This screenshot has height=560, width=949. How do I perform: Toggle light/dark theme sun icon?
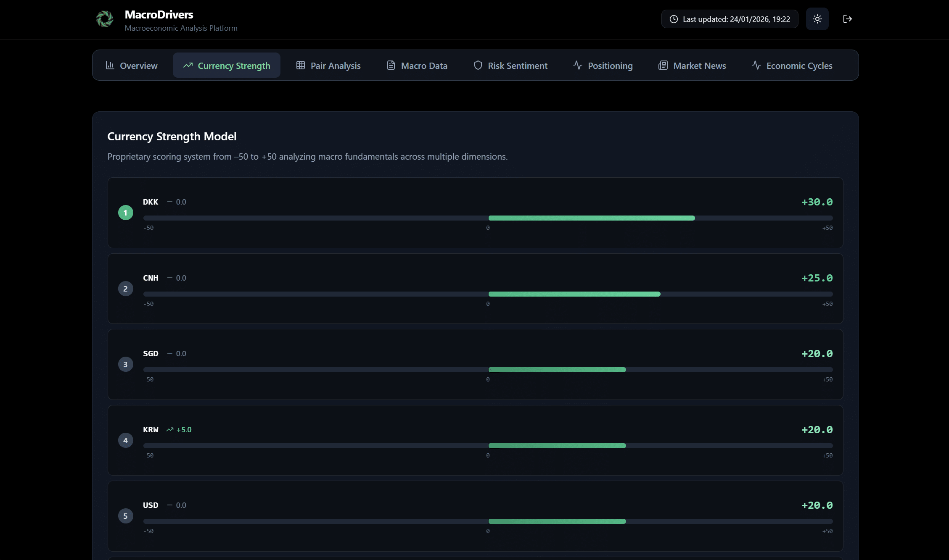pos(817,19)
